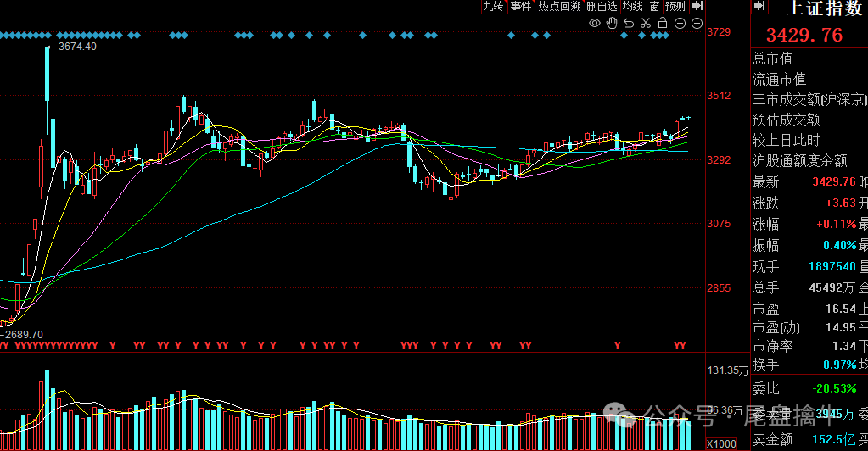The height and width of the screenshot is (451, 868).
Task: Select the scissors cut tool
Action: point(646,23)
